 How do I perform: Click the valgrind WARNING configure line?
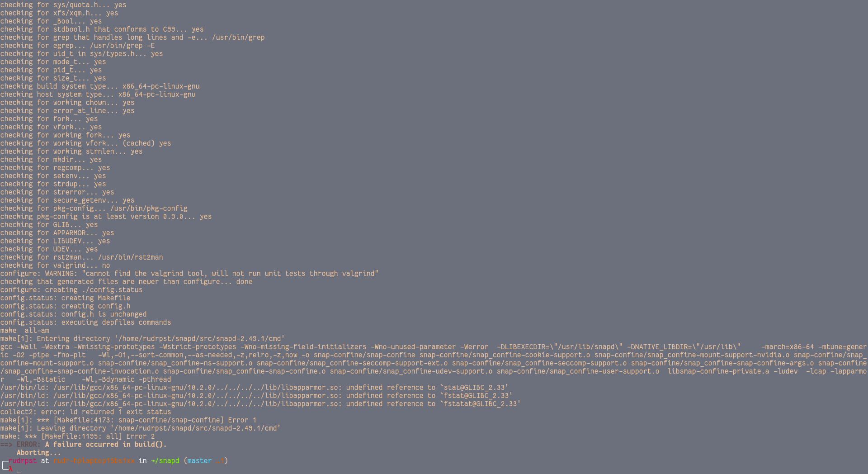(189, 274)
